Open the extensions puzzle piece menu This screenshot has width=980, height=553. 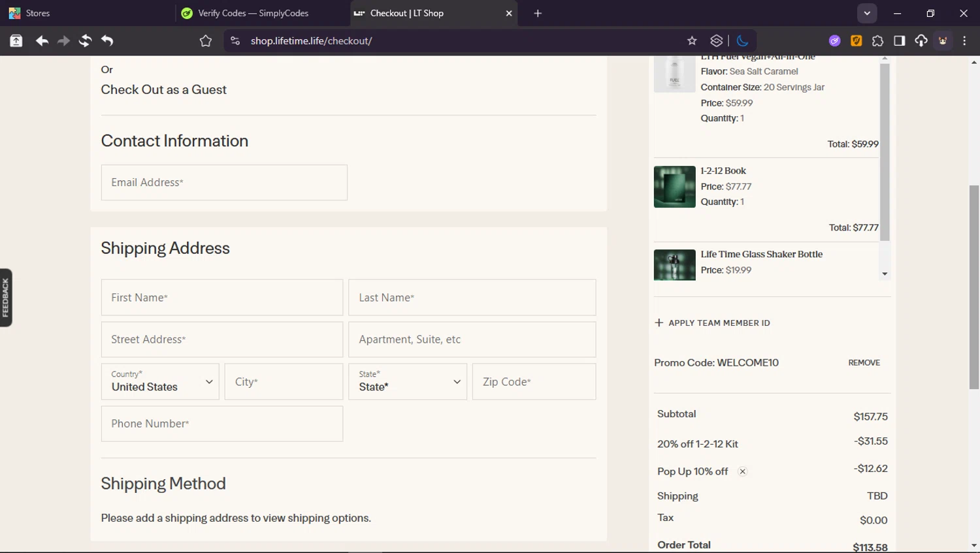[x=877, y=40]
